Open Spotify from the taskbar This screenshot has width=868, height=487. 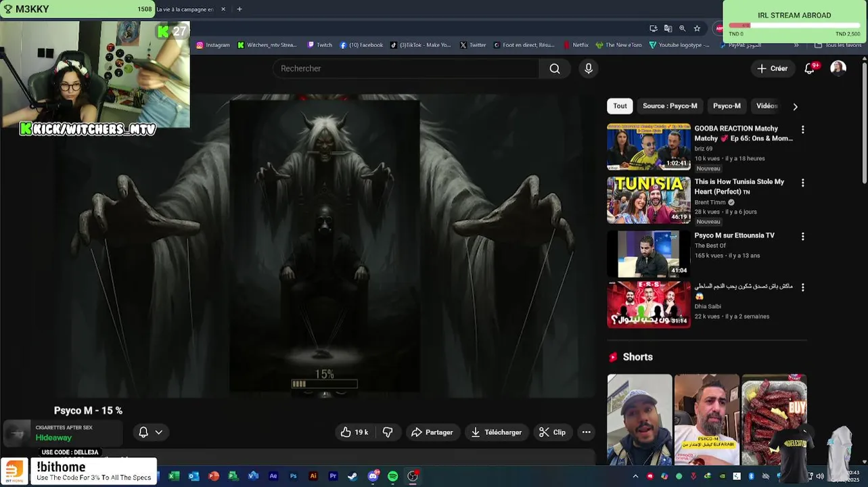coord(393,476)
